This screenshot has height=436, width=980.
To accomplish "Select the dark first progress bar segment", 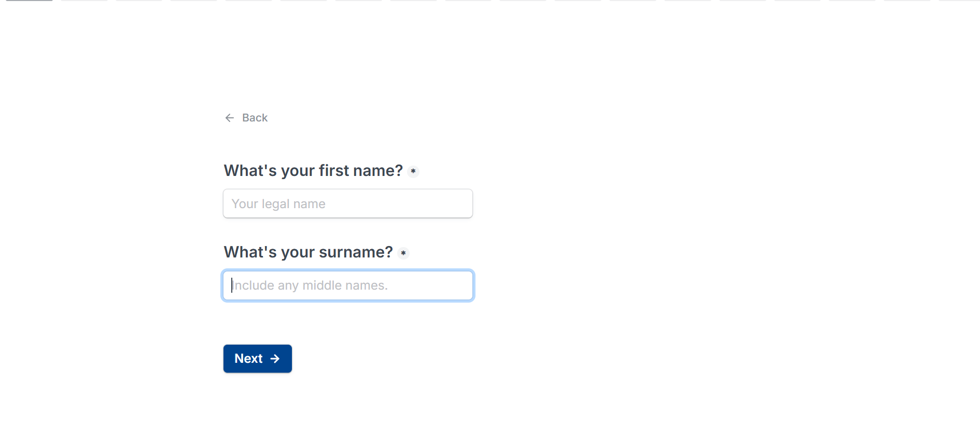I will tap(29, 1).
